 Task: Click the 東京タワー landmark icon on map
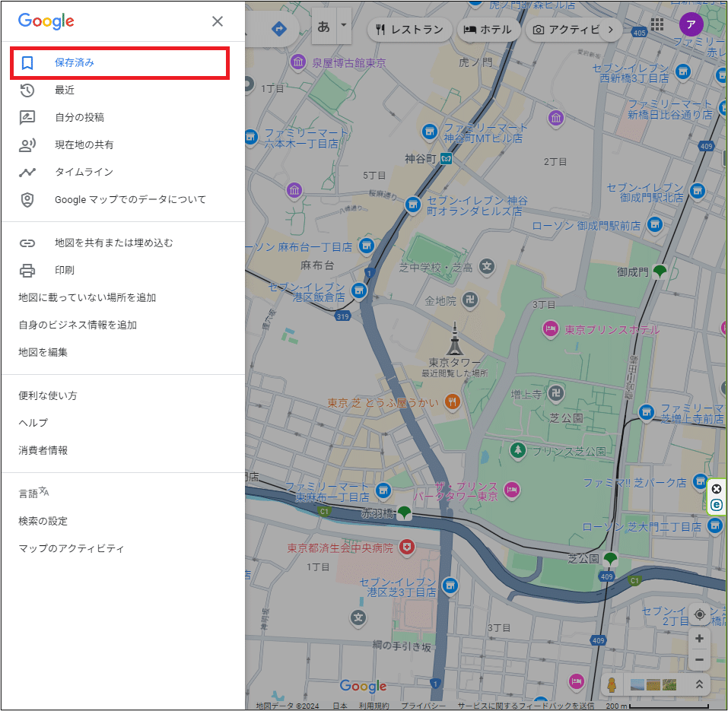pos(455,338)
